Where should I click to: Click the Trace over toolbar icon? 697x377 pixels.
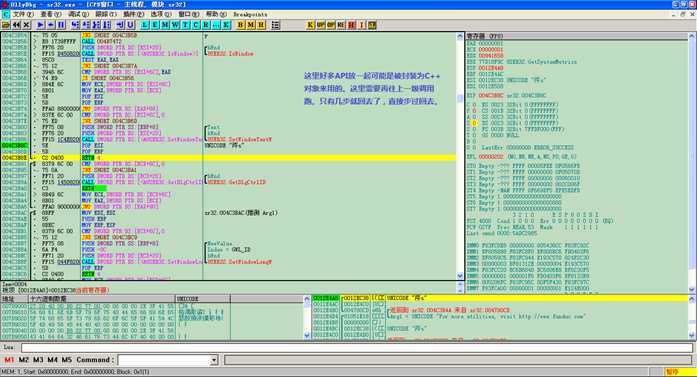pos(107,25)
